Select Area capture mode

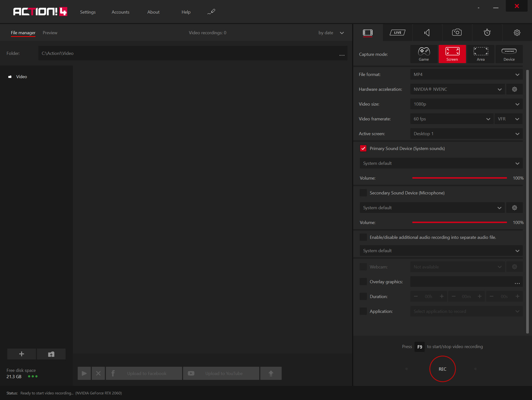point(481,54)
